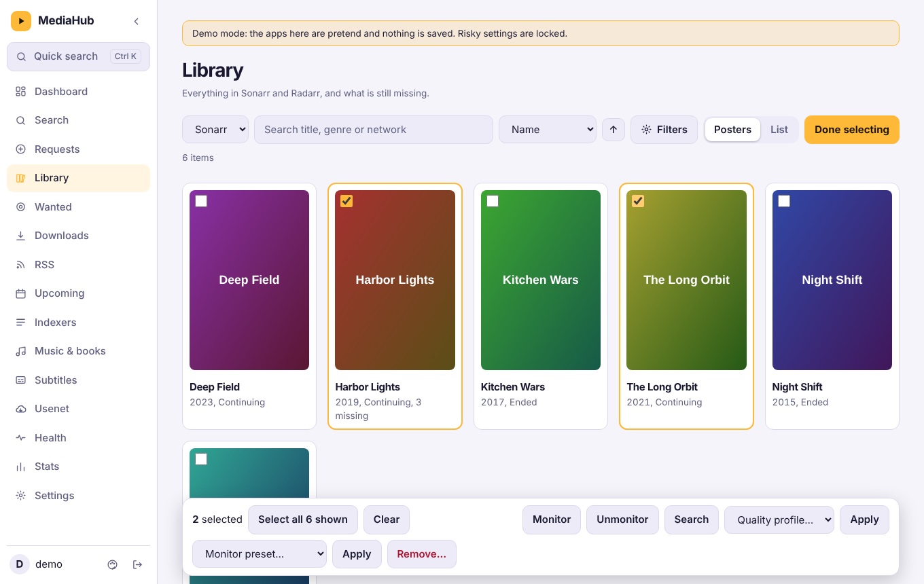Open the Upcoming calendar page
The height and width of the screenshot is (584, 924).
click(x=78, y=293)
